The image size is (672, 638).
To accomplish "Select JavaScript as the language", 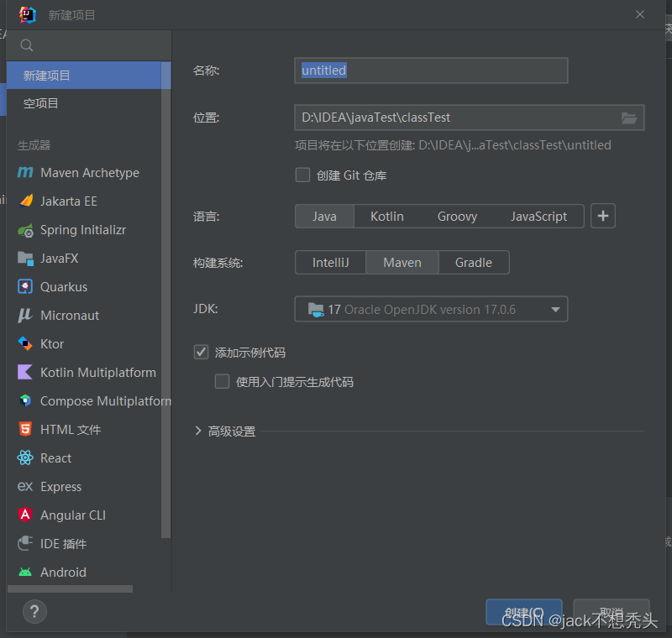I will click(x=538, y=217).
